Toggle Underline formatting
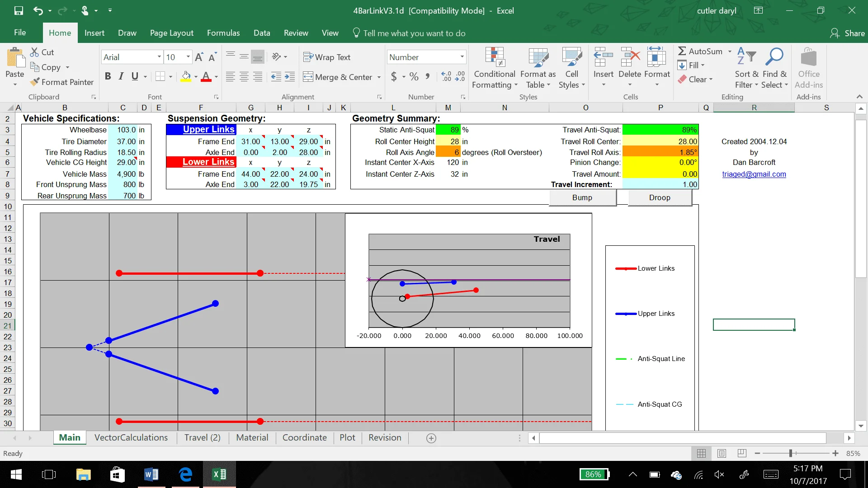The image size is (868, 488). click(x=135, y=76)
